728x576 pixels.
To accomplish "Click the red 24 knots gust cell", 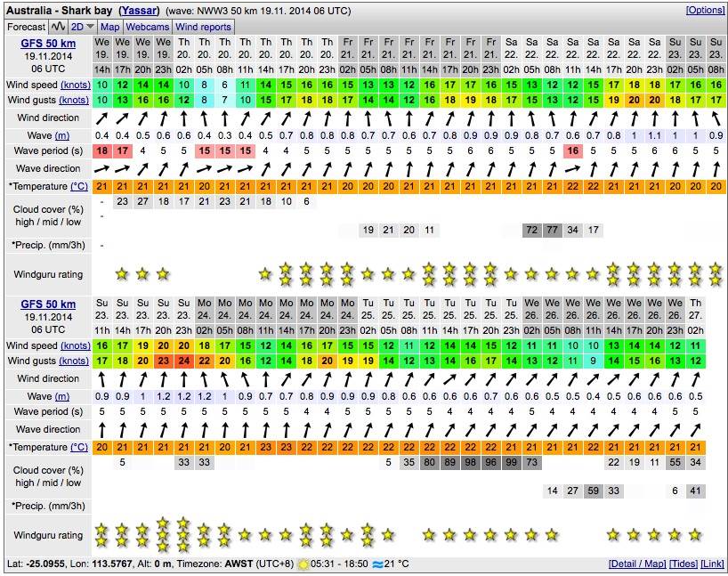I will point(183,361).
